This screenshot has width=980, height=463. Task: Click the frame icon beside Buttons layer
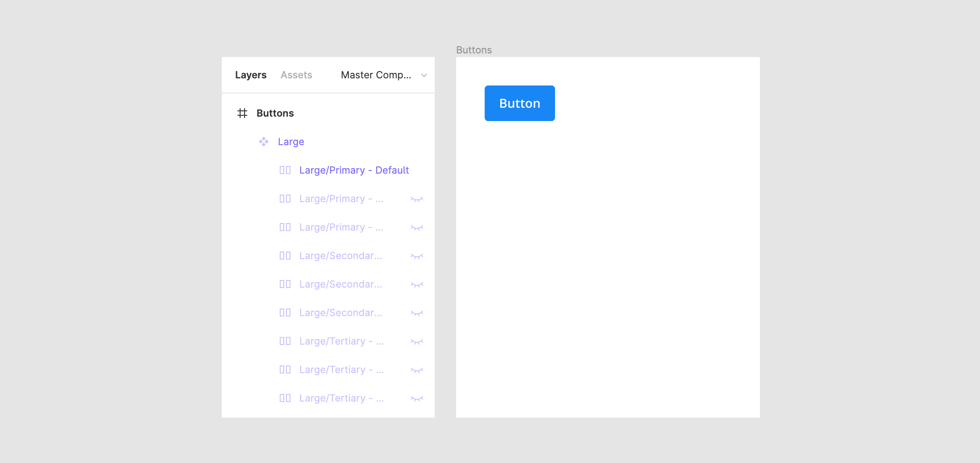click(242, 113)
